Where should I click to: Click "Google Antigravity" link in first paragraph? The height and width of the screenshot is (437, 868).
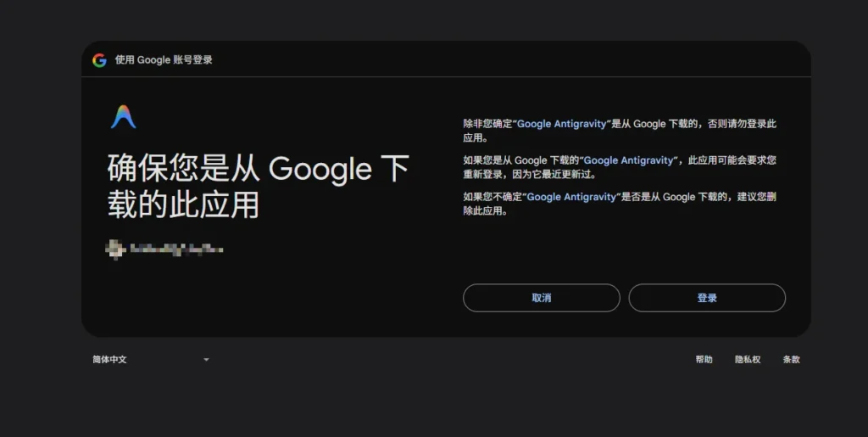[x=562, y=124]
